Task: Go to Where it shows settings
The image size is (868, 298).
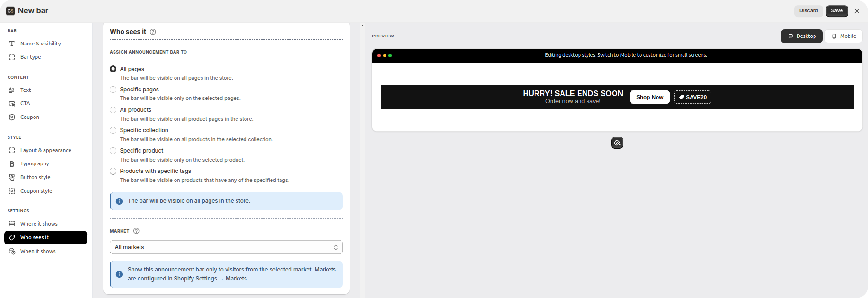Action: point(45,224)
